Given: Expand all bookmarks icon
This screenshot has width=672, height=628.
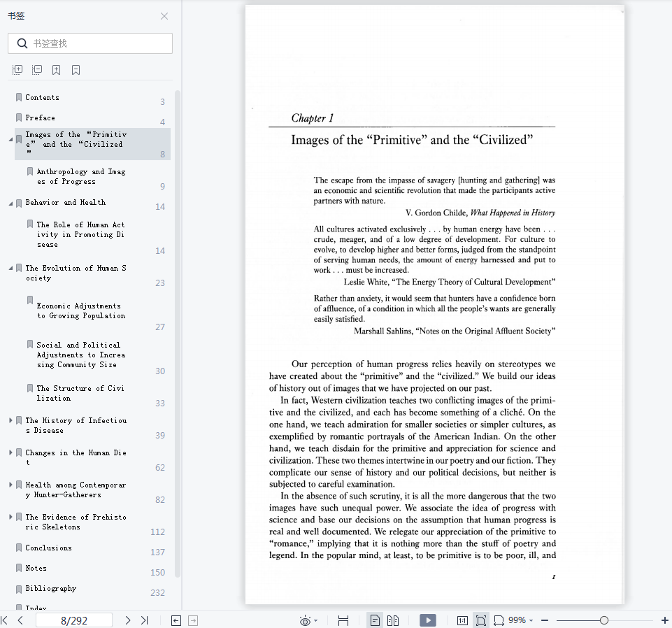Looking at the screenshot, I should pyautogui.click(x=17, y=70).
